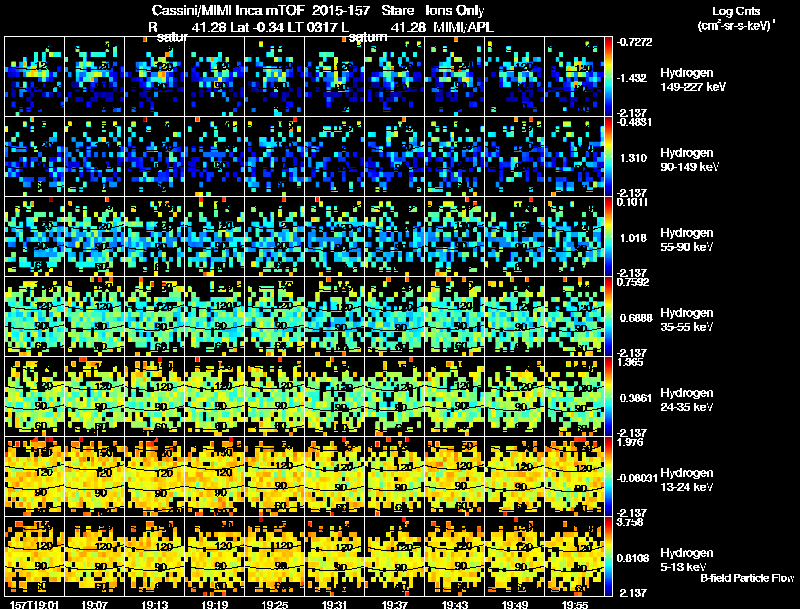
Task: Click the Hydrogen 24-35 keV row label
Action: click(687, 400)
